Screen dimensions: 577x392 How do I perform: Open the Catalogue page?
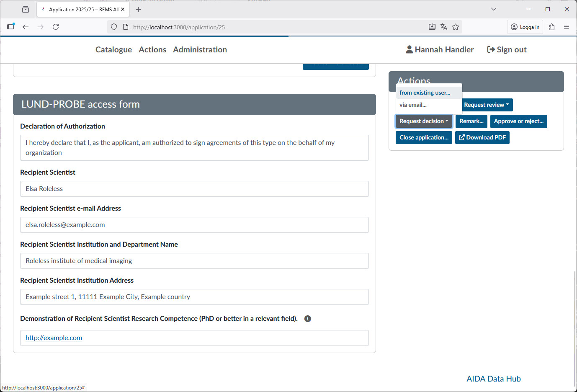pos(113,49)
